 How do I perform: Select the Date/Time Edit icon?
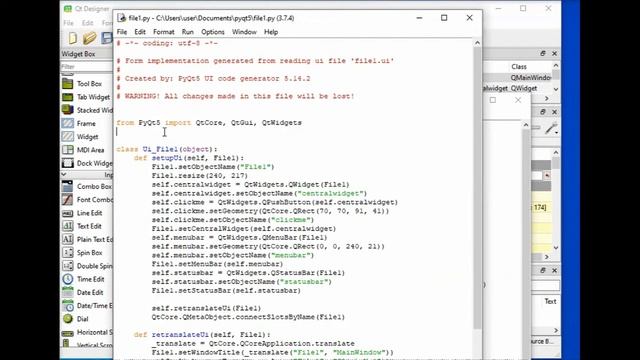pyautogui.click(x=68, y=306)
